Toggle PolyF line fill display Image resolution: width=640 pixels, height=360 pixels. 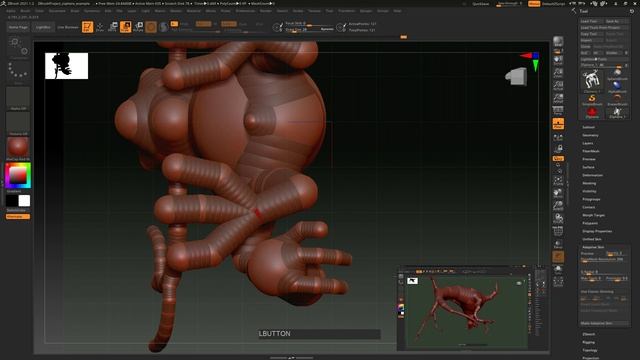(558, 231)
